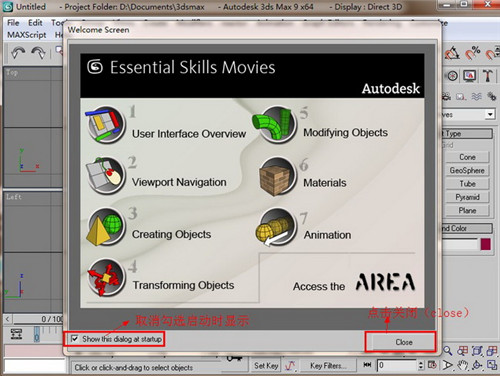Uncheck Show this dialog at startup
Viewport: 500px width, 376px height.
coord(75,339)
